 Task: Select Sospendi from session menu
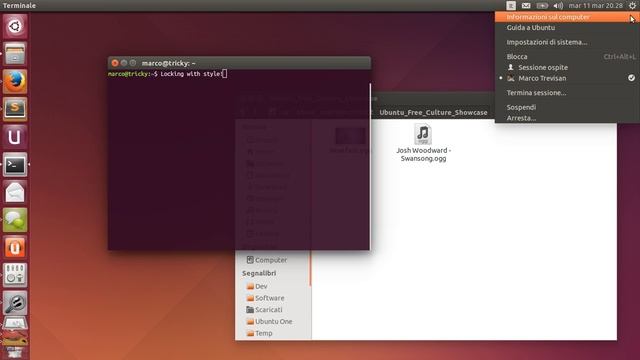[567, 107]
